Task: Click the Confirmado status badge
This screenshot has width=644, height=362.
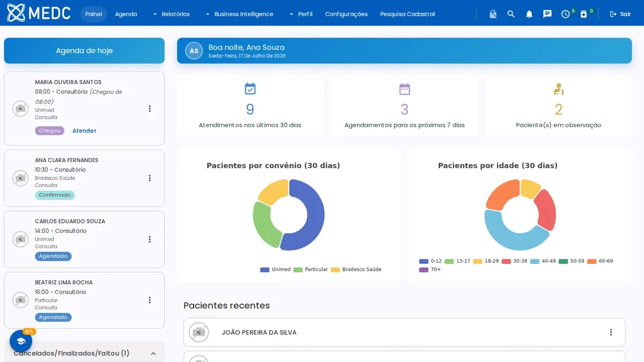Action: pyautogui.click(x=55, y=195)
